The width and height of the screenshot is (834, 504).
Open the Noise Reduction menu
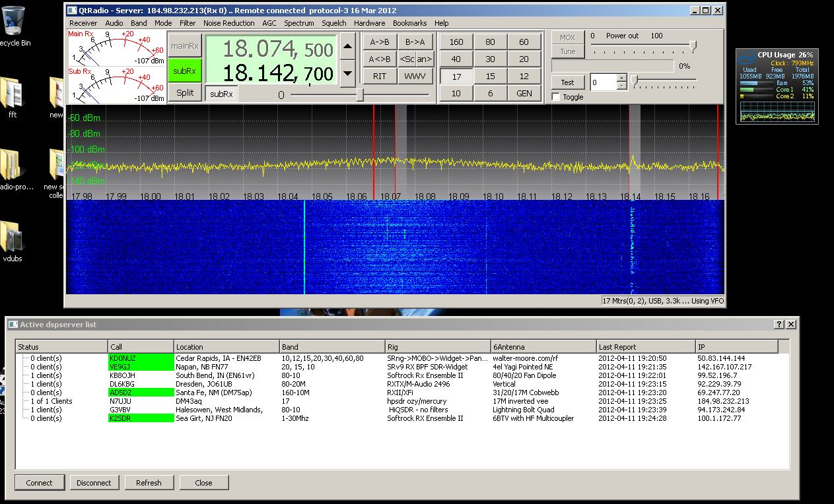[x=228, y=23]
